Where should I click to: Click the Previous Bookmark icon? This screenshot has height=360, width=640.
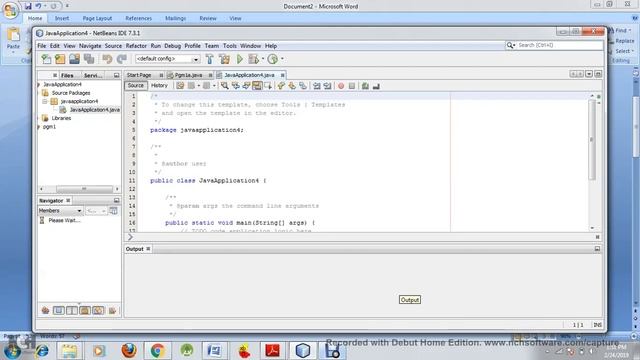[281, 86]
